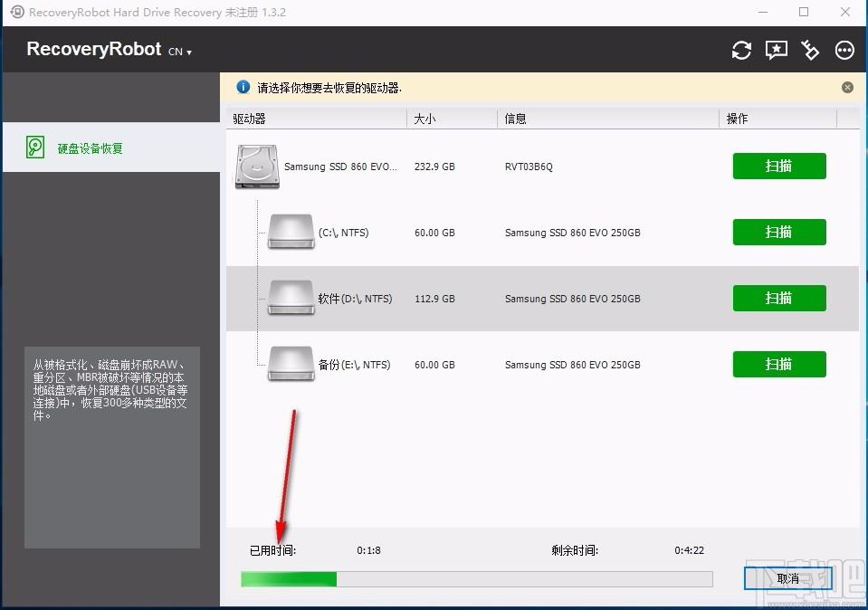This screenshot has width=868, height=610.
Task: Click the register key-tag icon
Action: pyautogui.click(x=810, y=51)
